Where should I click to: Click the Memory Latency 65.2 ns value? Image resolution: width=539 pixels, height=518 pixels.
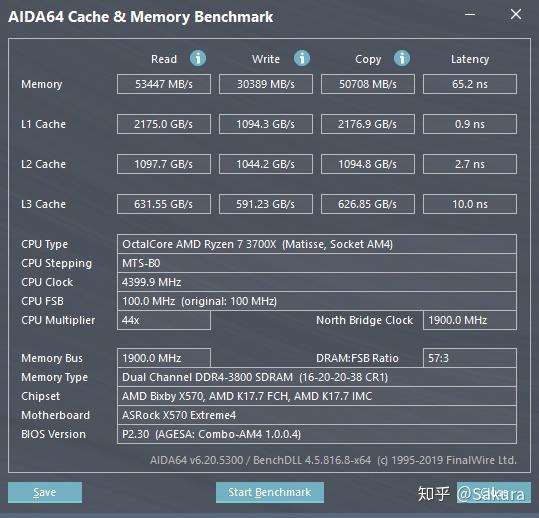coord(470,84)
